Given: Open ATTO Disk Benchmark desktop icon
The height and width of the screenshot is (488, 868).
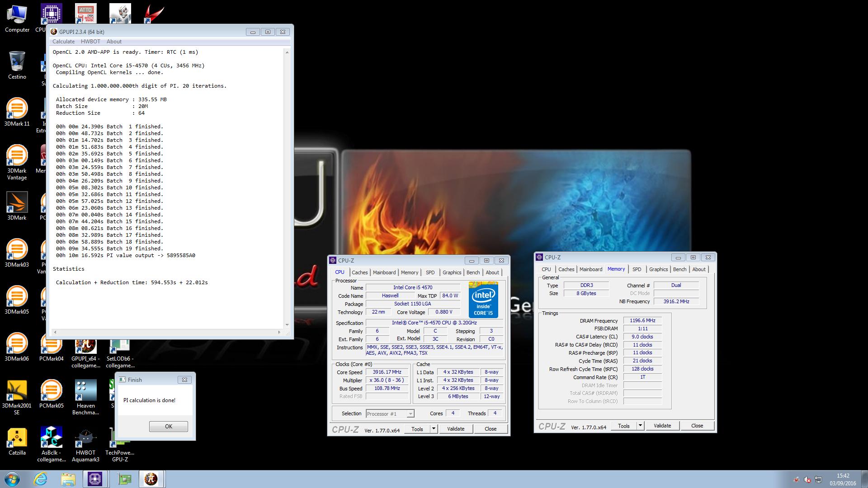Looking at the screenshot, I should 86,14.
